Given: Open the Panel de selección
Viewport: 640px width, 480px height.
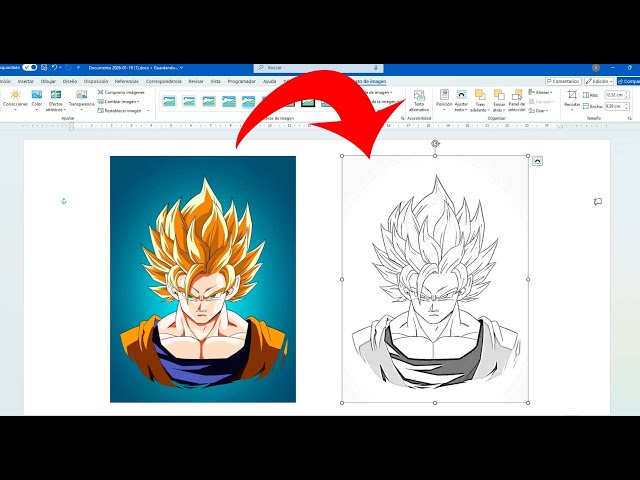Looking at the screenshot, I should [517, 100].
